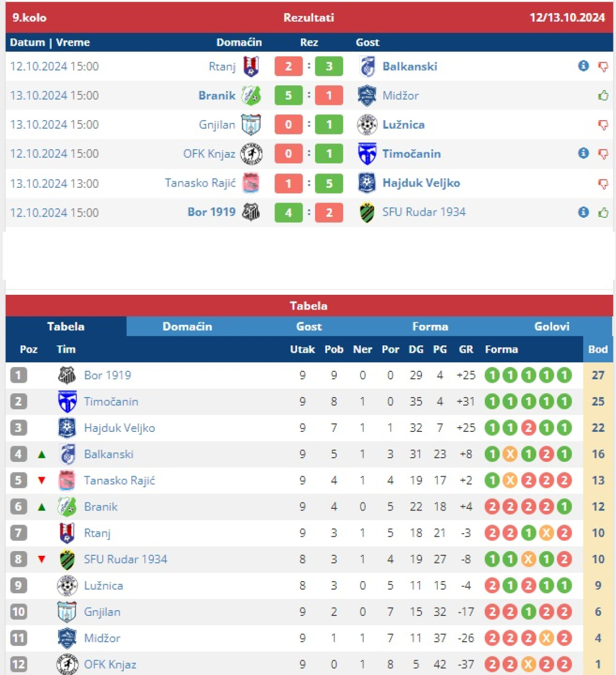
Task: Click the info icon for Rtanj–Balkanski match
Action: [583, 66]
